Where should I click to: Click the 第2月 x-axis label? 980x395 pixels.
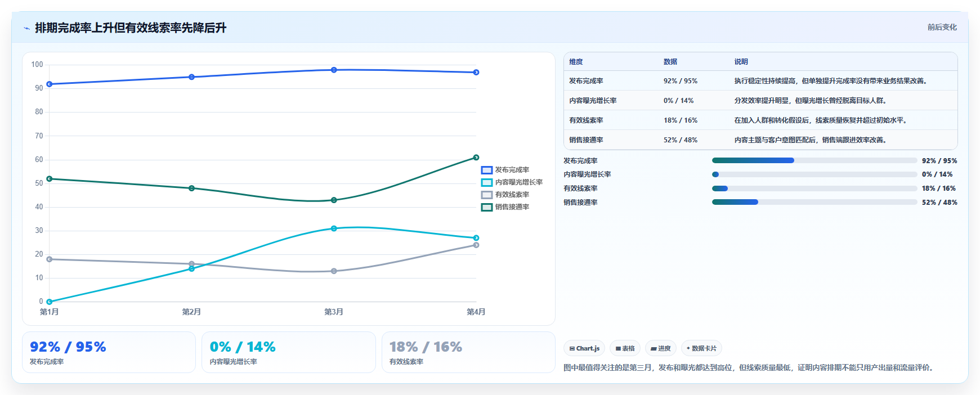[191, 312]
